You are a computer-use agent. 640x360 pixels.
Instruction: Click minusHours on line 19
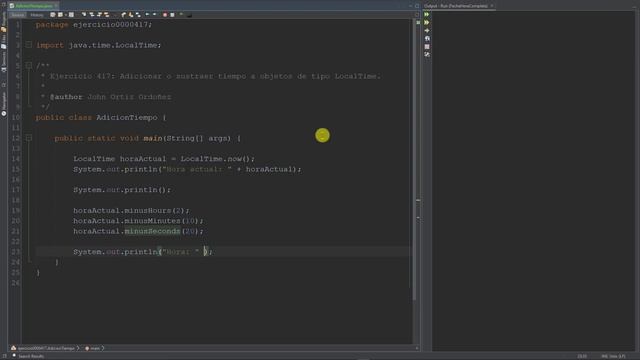tap(148, 211)
